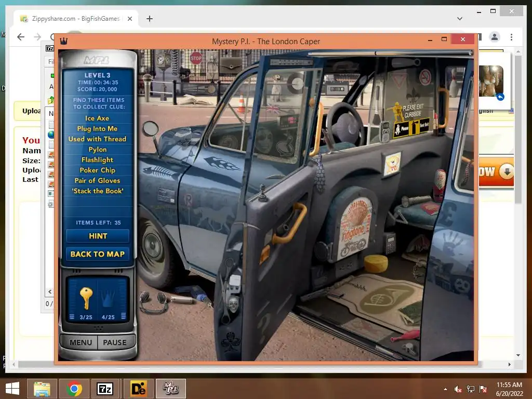The height and width of the screenshot is (399, 532).
Task: Select 'Plug Into Me' list entry
Action: pyautogui.click(x=97, y=129)
